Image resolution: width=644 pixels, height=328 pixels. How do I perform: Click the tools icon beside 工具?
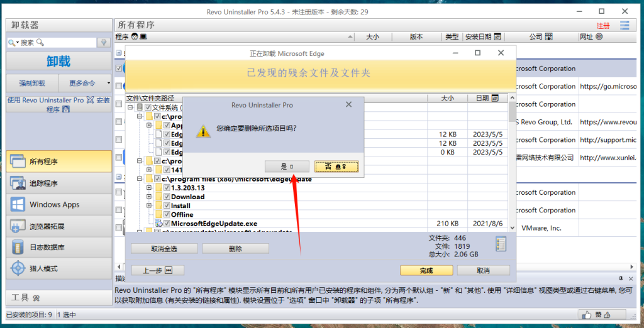pyautogui.click(x=36, y=298)
